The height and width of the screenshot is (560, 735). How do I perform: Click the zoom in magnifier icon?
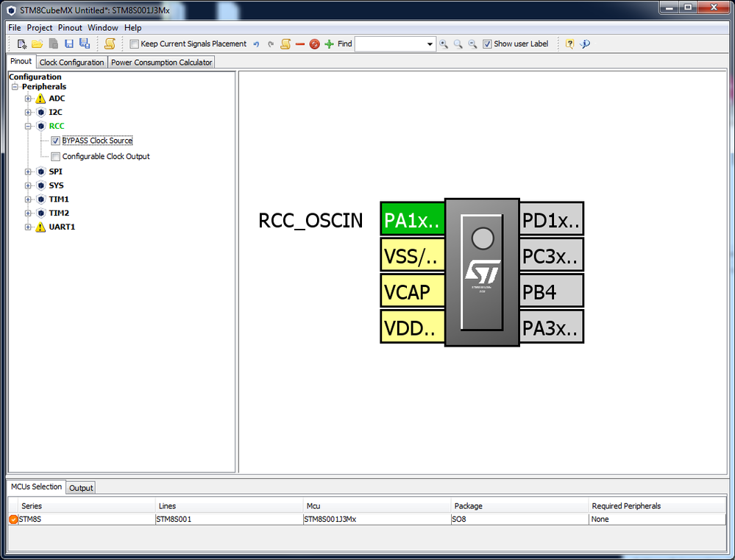(x=444, y=44)
